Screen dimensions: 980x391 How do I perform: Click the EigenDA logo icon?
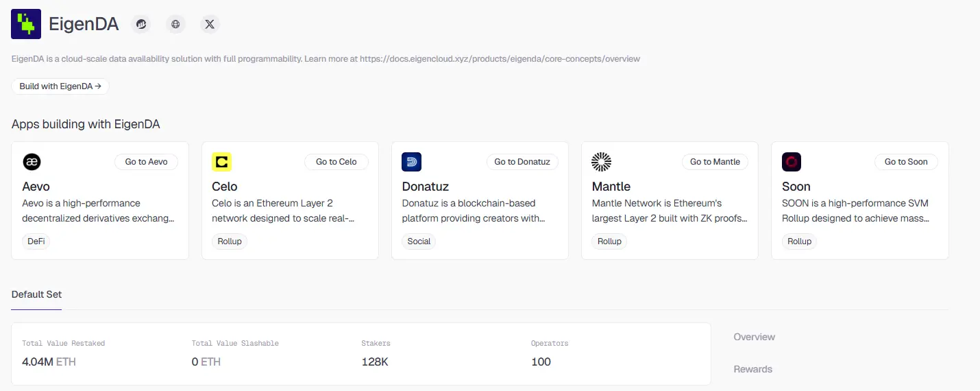(x=26, y=24)
